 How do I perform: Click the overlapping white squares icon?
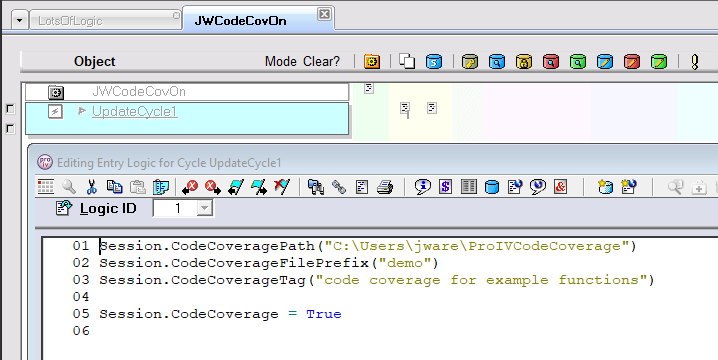coord(407,61)
